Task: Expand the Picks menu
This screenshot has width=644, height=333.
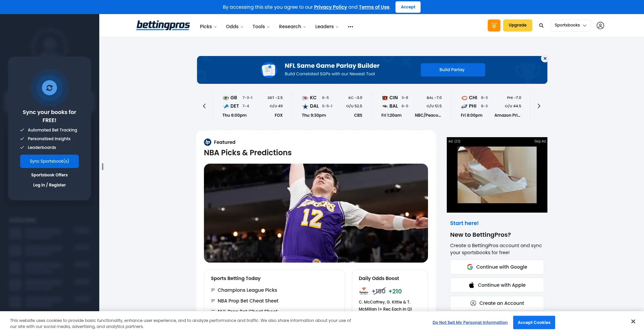Action: (208, 27)
